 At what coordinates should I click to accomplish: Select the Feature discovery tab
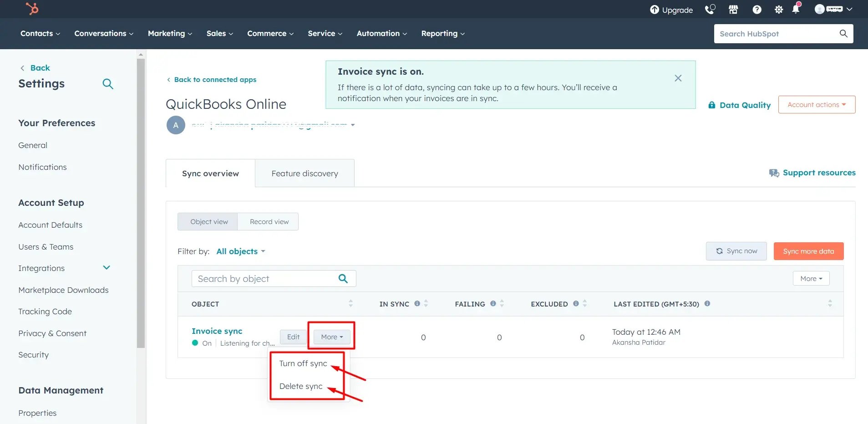[305, 174]
